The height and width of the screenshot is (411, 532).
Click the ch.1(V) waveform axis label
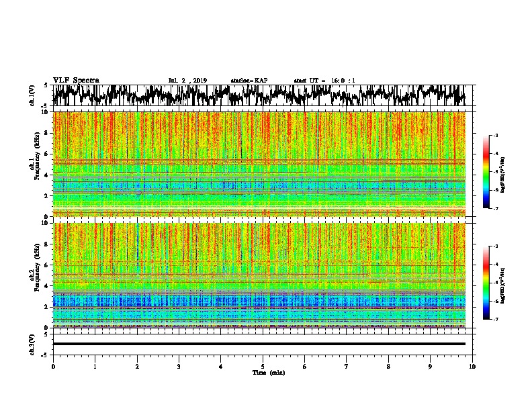[x=32, y=95]
